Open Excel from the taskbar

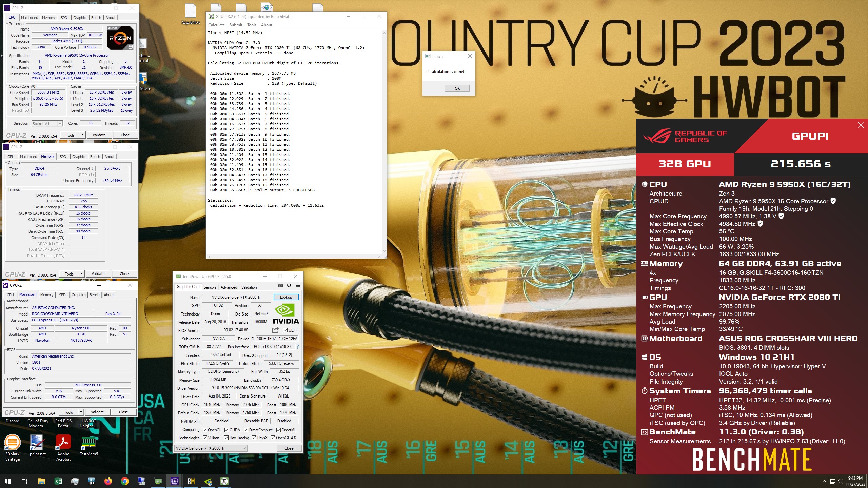pos(58,481)
